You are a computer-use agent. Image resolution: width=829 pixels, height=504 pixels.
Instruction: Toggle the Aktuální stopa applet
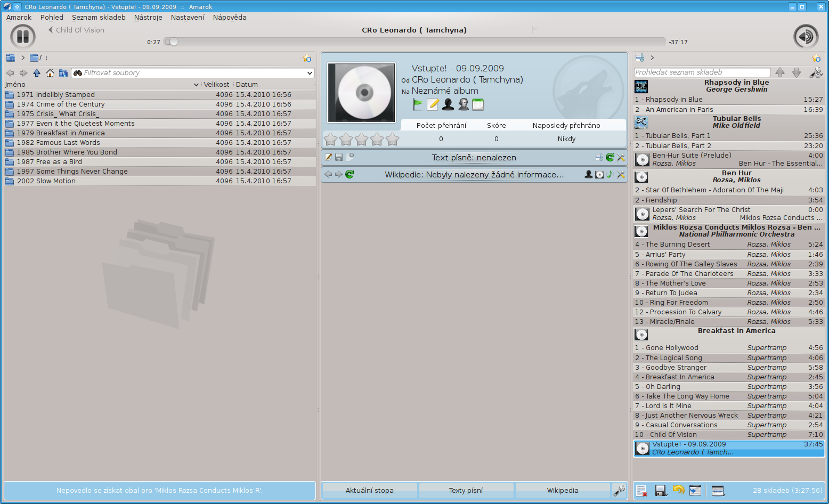(x=369, y=491)
